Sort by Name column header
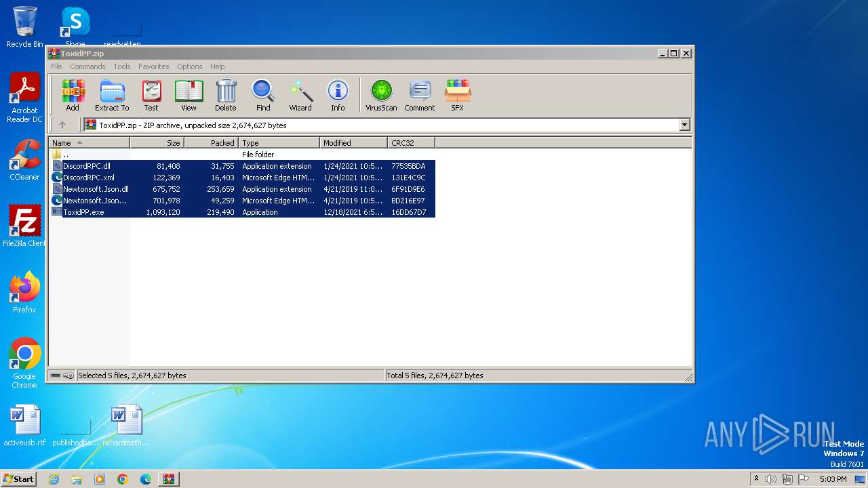This screenshot has height=488, width=868. (90, 143)
